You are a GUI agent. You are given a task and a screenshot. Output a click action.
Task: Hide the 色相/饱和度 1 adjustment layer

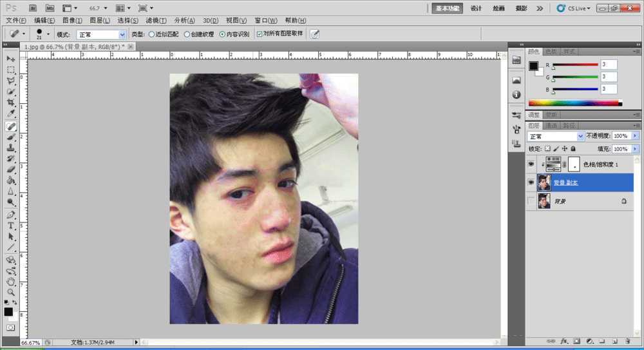tap(531, 164)
